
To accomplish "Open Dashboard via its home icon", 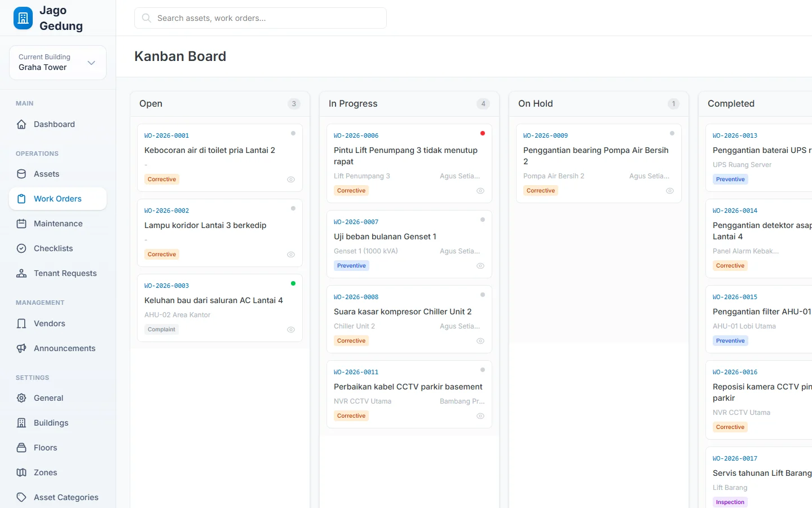I will coord(21,124).
